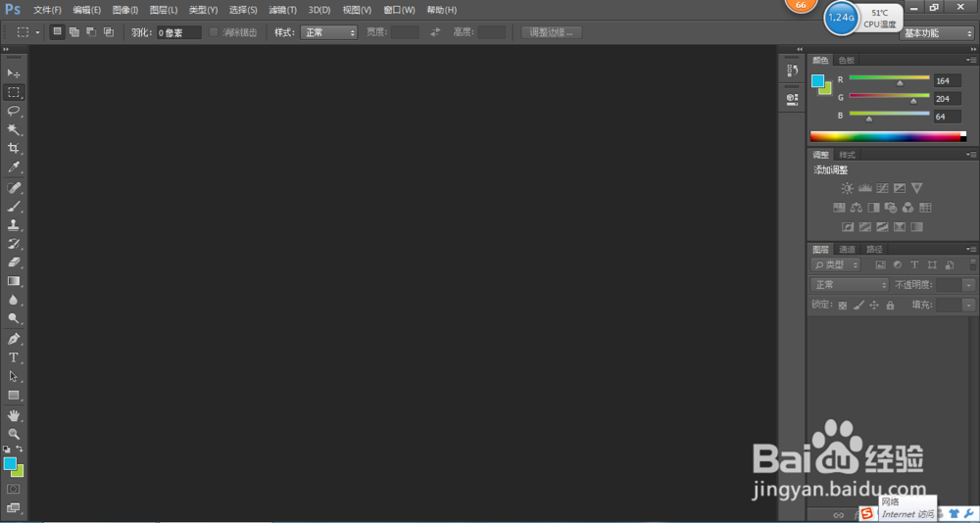Select the Lasso tool

click(14, 112)
